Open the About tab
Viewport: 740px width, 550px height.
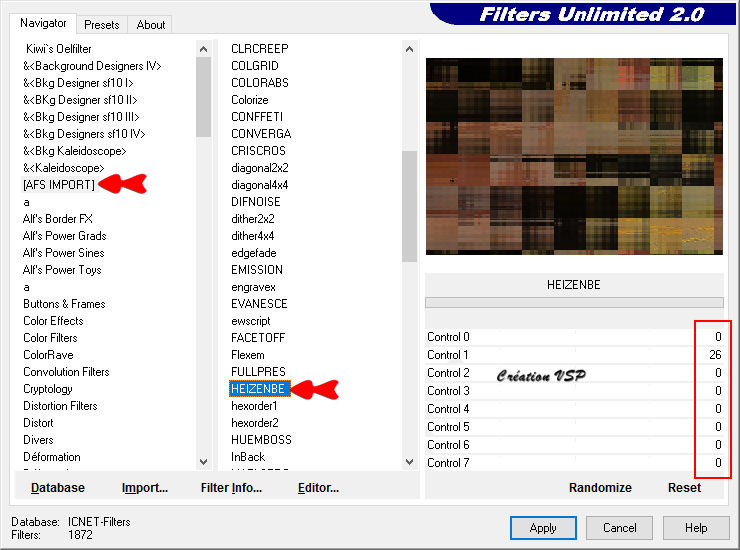(x=151, y=25)
